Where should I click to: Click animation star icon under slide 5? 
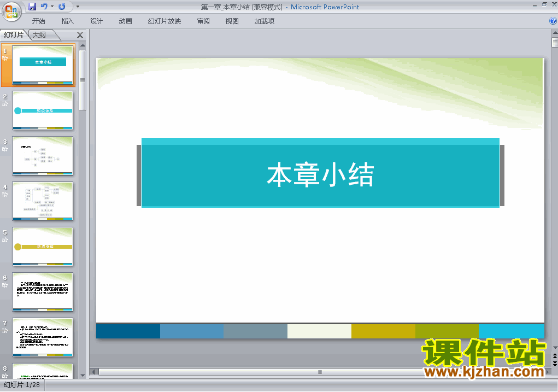pos(5,240)
